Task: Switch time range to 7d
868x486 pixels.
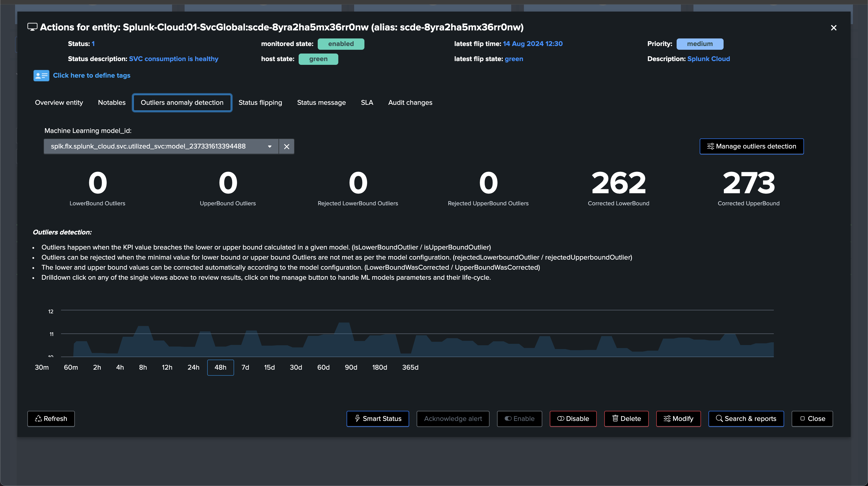Action: pos(245,367)
